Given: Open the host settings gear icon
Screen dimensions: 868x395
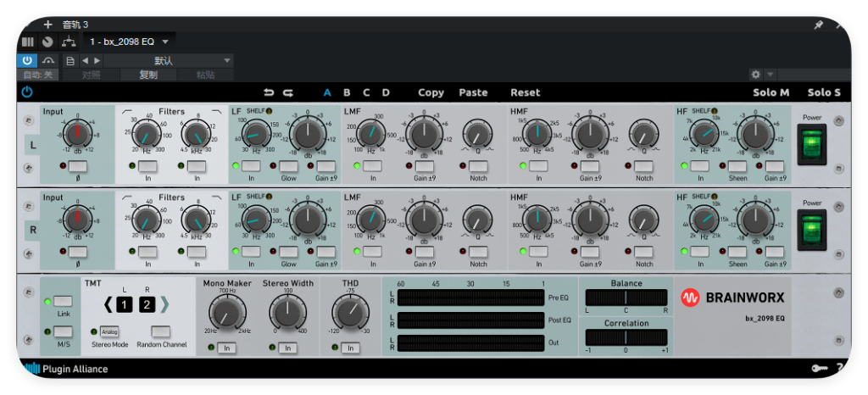Looking at the screenshot, I should 755,74.
